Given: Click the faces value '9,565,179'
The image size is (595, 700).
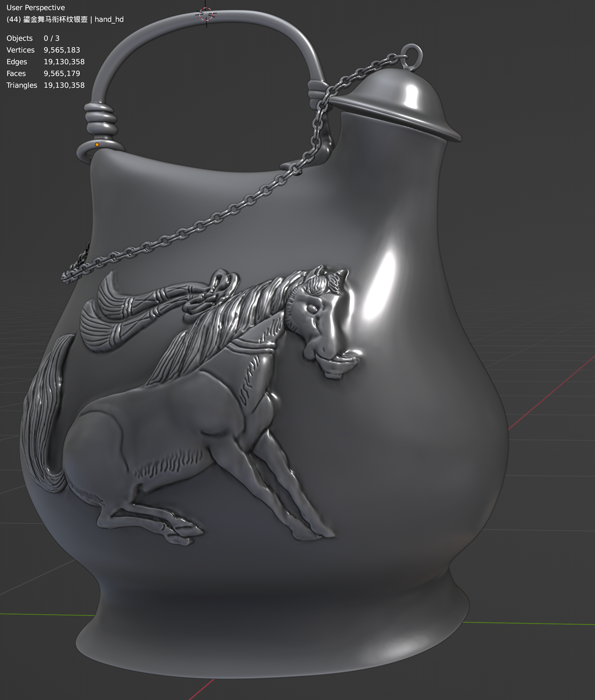Looking at the screenshot, I should pyautogui.click(x=62, y=73).
